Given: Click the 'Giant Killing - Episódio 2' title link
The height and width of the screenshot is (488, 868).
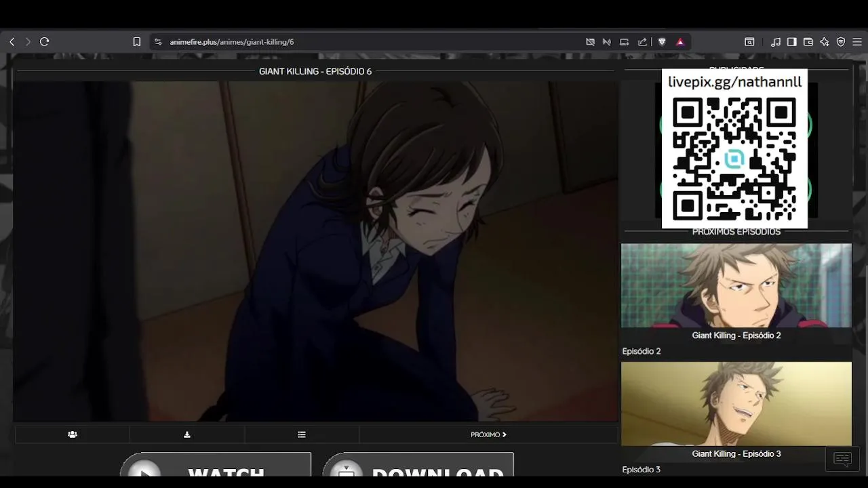Looking at the screenshot, I should coord(736,335).
